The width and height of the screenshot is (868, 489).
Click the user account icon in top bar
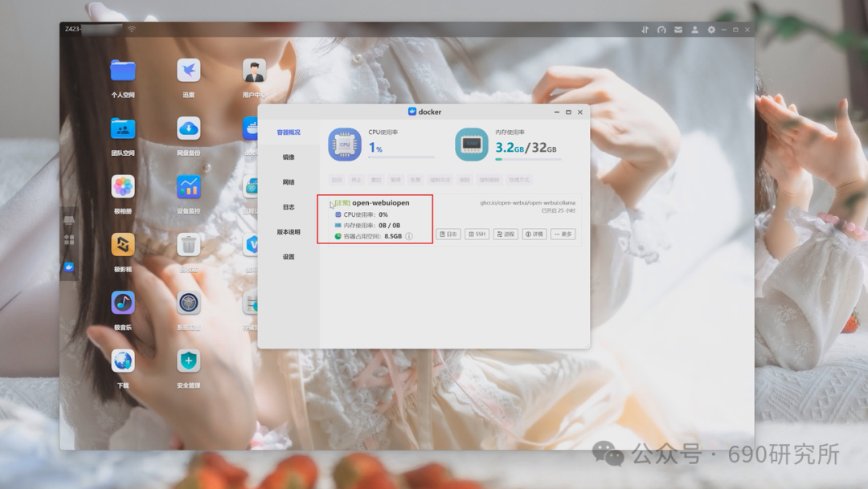[x=694, y=30]
